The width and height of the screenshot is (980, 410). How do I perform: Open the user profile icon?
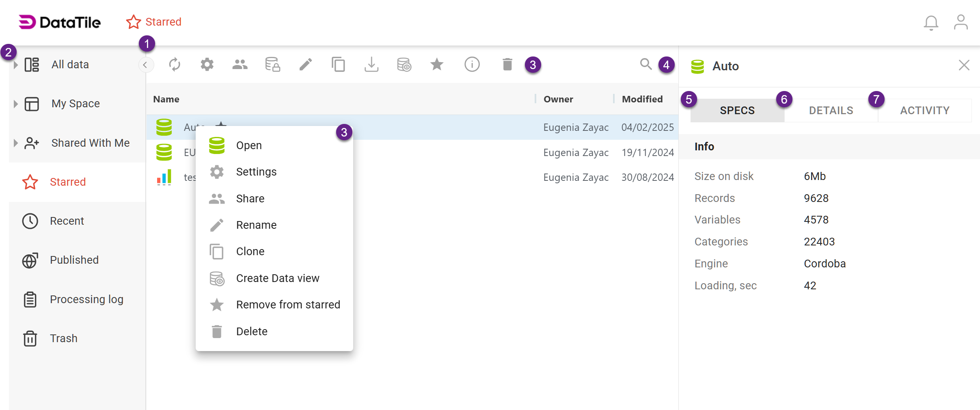(961, 23)
